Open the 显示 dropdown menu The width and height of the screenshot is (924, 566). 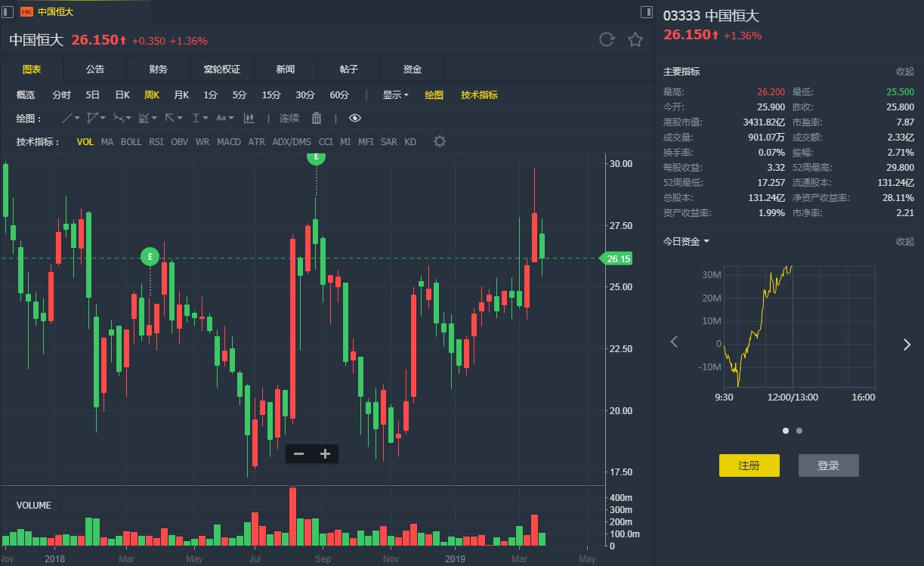pyautogui.click(x=395, y=95)
